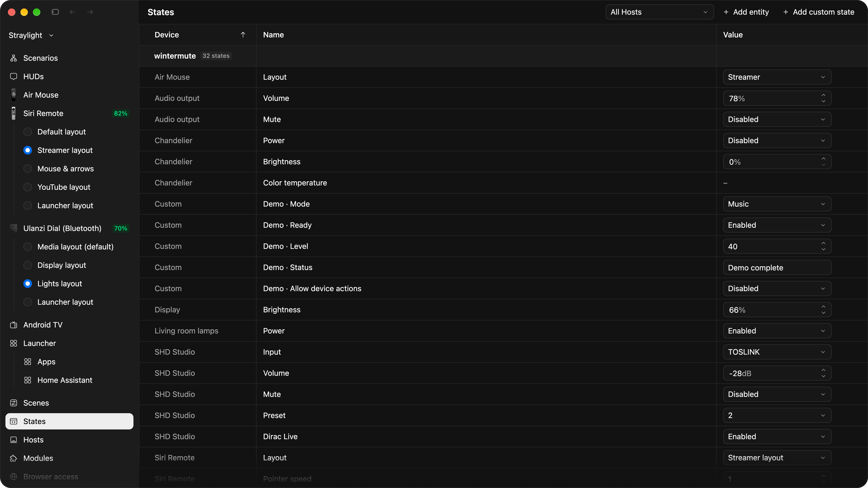868x488 pixels.
Task: Open Android TV via its icon
Action: 14,325
